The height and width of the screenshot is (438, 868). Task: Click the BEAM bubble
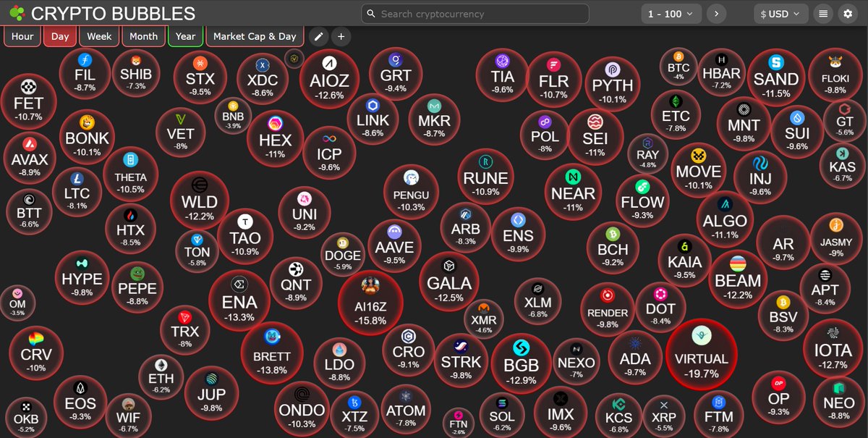[x=738, y=279]
